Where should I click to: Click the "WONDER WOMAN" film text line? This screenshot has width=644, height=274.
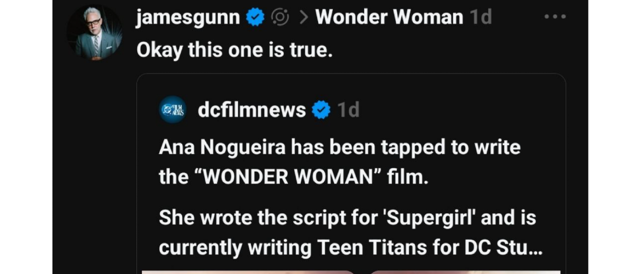coord(293,177)
